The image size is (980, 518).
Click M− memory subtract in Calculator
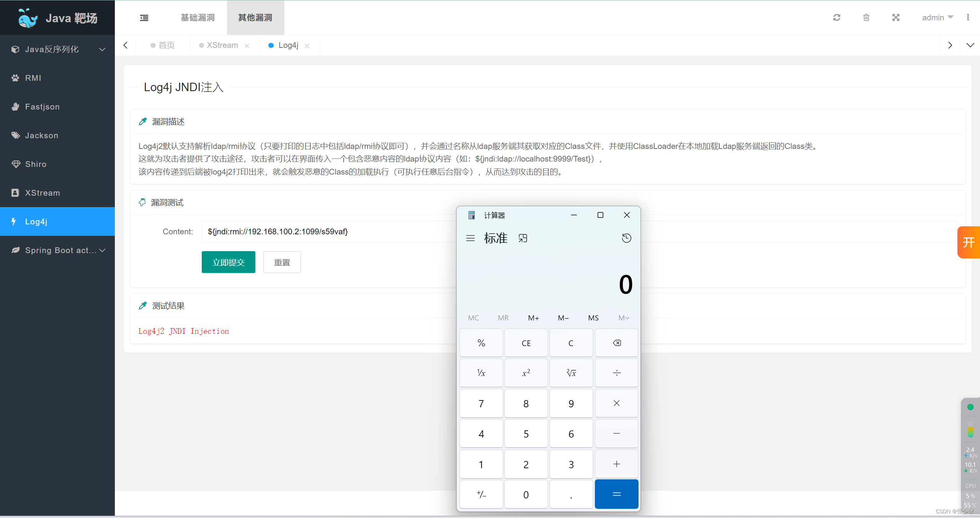(563, 318)
